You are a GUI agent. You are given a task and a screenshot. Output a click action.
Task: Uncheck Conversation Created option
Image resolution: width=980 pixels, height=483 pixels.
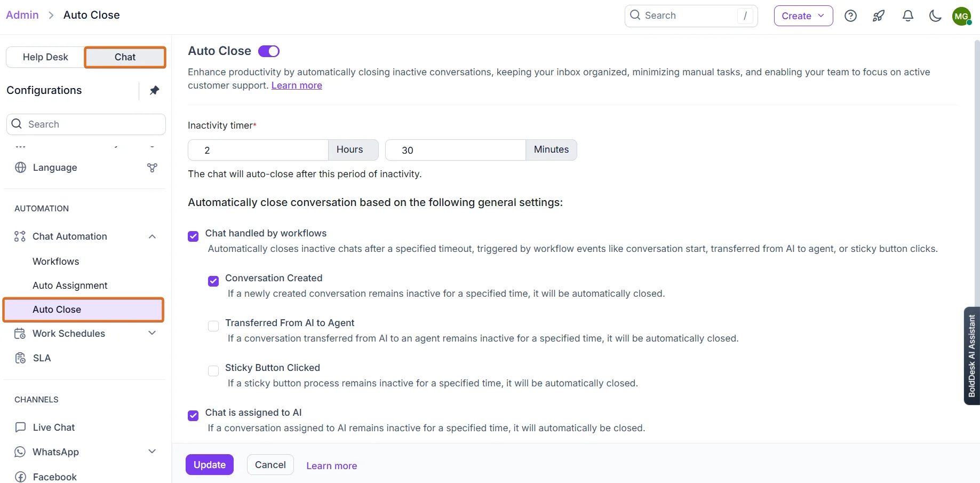coord(213,281)
